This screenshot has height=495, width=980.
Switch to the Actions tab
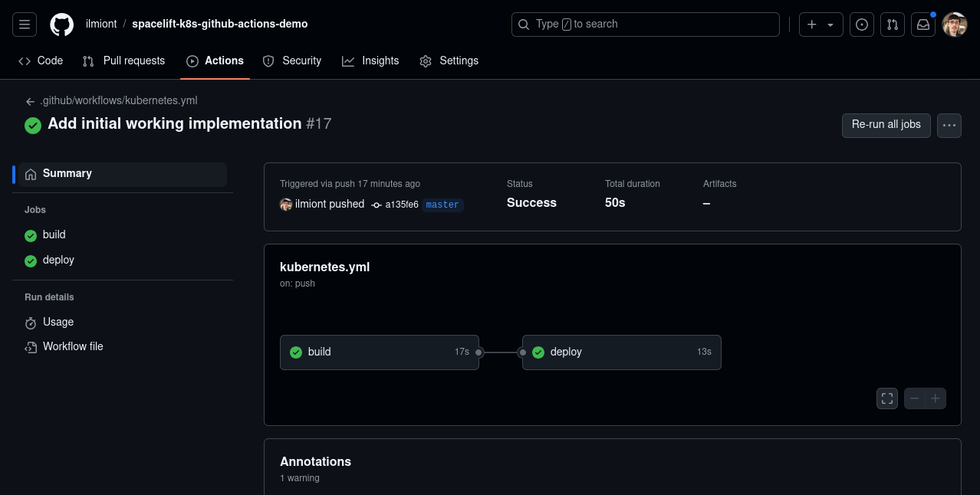(x=215, y=61)
